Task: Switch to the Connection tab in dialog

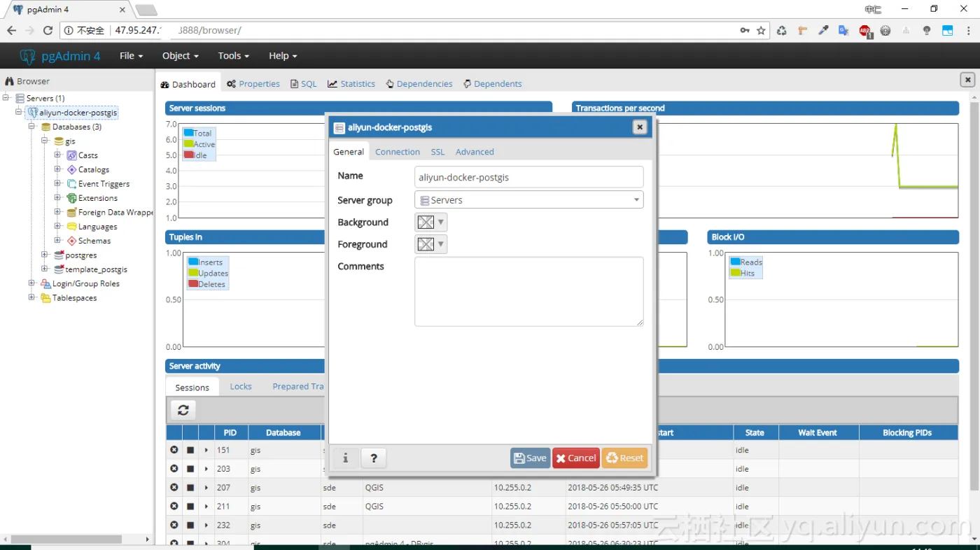Action: coord(398,152)
